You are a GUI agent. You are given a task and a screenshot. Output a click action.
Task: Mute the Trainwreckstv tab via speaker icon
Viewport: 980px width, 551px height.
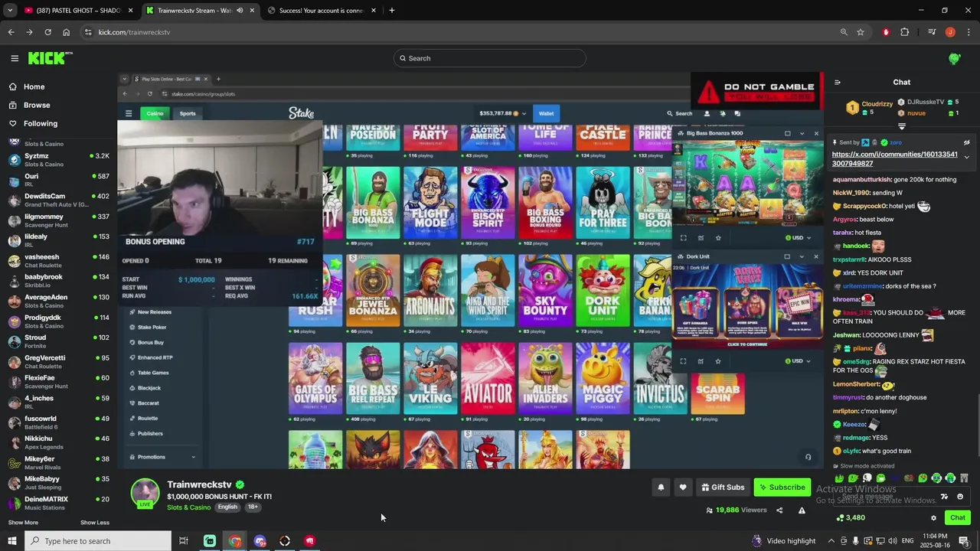click(240, 11)
